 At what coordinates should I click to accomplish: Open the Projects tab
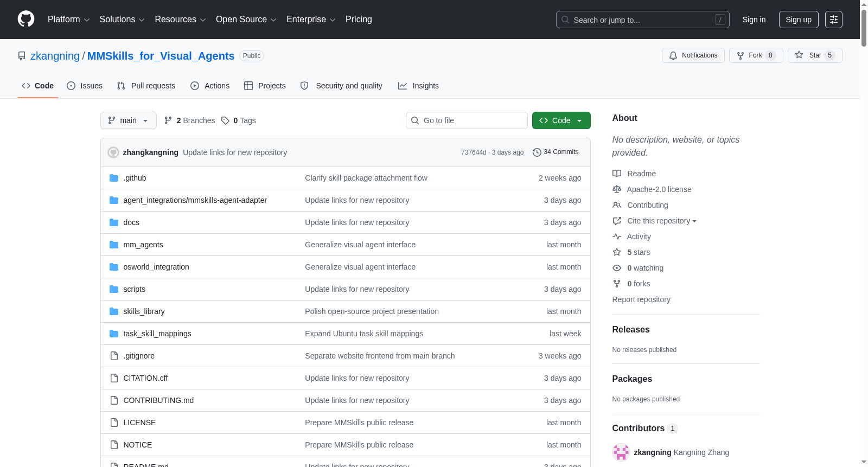[x=265, y=86]
